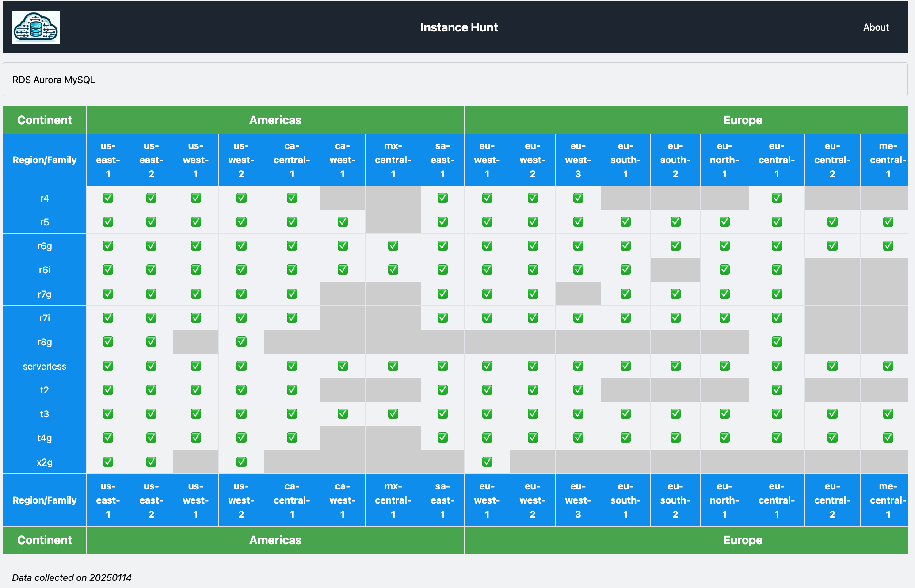This screenshot has width=915, height=588.
Task: Select the t3 checkmark in mx-central-1 column
Action: [x=393, y=414]
